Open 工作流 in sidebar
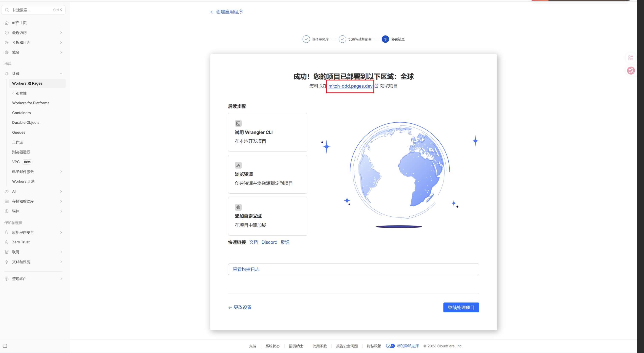 click(x=17, y=142)
